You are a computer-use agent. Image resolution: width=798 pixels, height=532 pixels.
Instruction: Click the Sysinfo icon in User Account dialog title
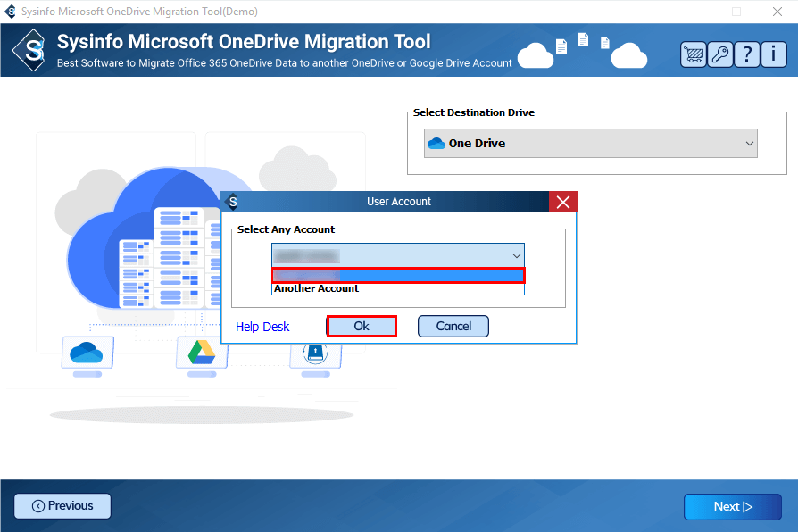pyautogui.click(x=232, y=202)
